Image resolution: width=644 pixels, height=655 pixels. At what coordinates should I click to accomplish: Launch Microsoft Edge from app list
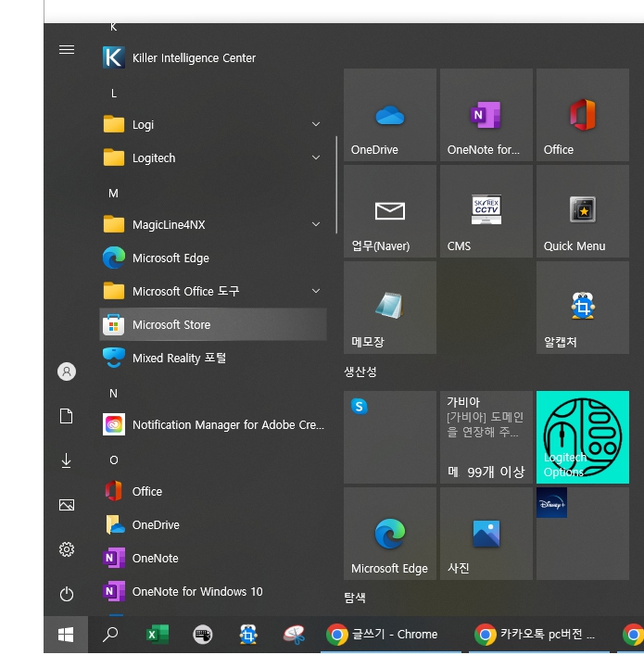pos(213,258)
